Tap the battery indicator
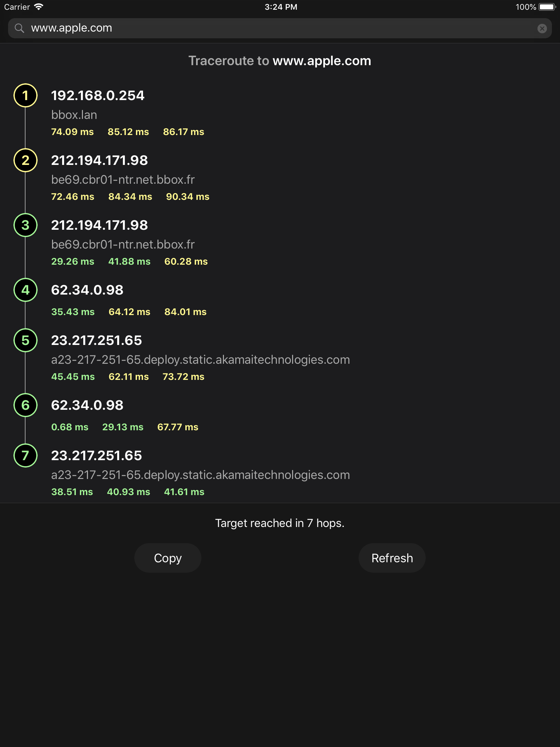This screenshot has width=560, height=747. click(x=547, y=6)
